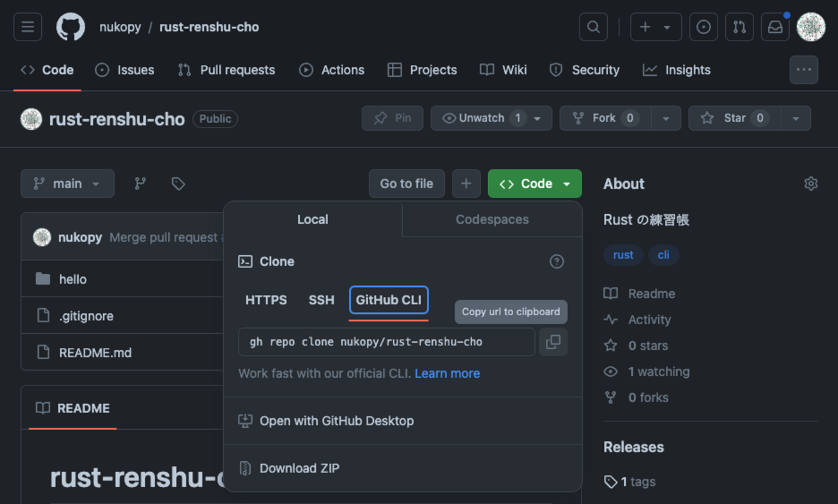Viewport: 838px width, 504px height.
Task: Open the Projects tab
Action: [x=422, y=70]
